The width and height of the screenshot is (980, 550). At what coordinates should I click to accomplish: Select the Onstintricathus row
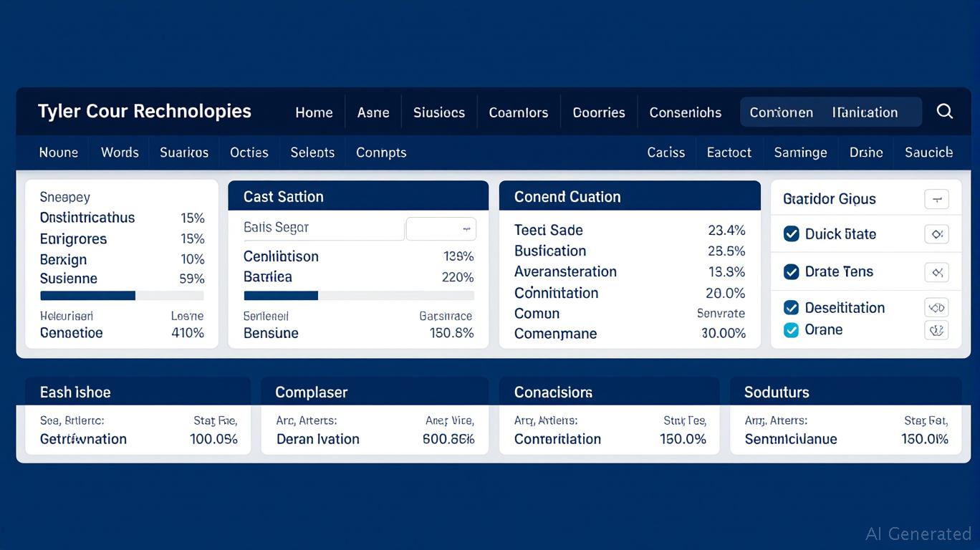tap(122, 218)
